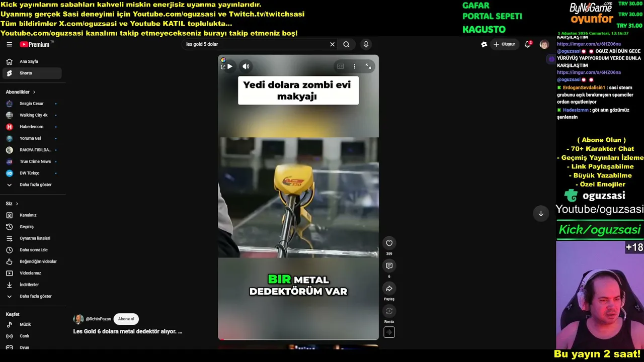Screen dimensions: 644x362
Task: Play the Shorts video
Action: [229, 66]
